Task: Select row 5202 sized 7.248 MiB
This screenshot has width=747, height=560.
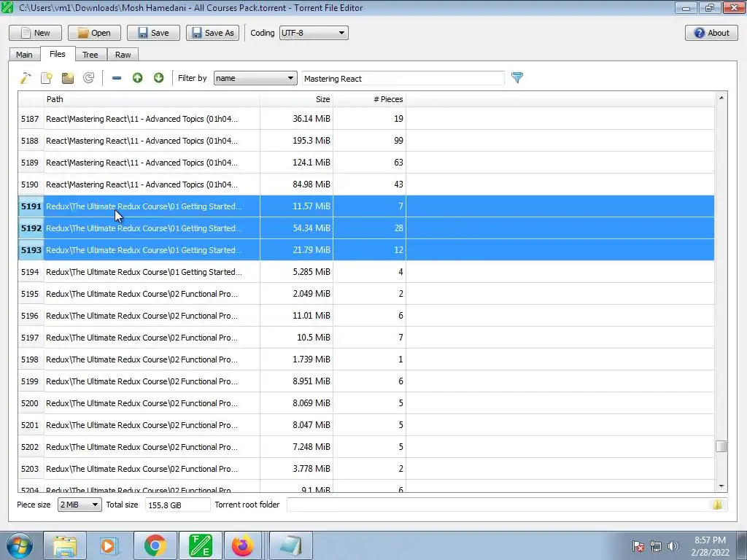Action: tap(366, 447)
